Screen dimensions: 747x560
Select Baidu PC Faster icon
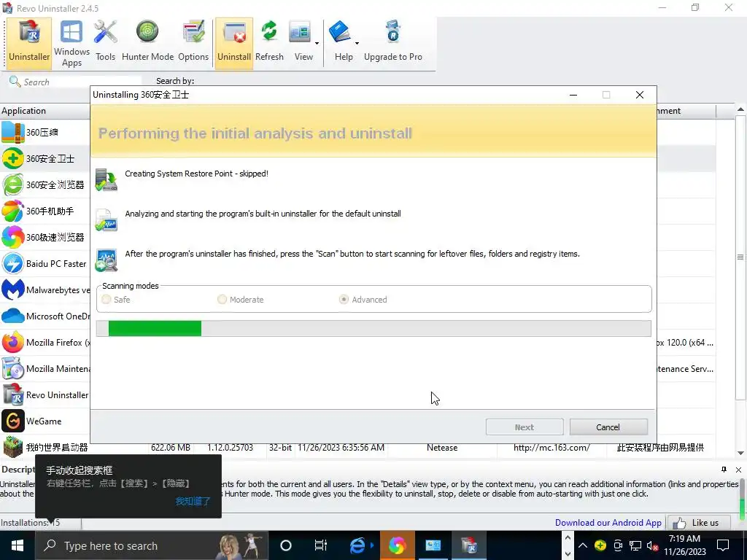[13, 263]
